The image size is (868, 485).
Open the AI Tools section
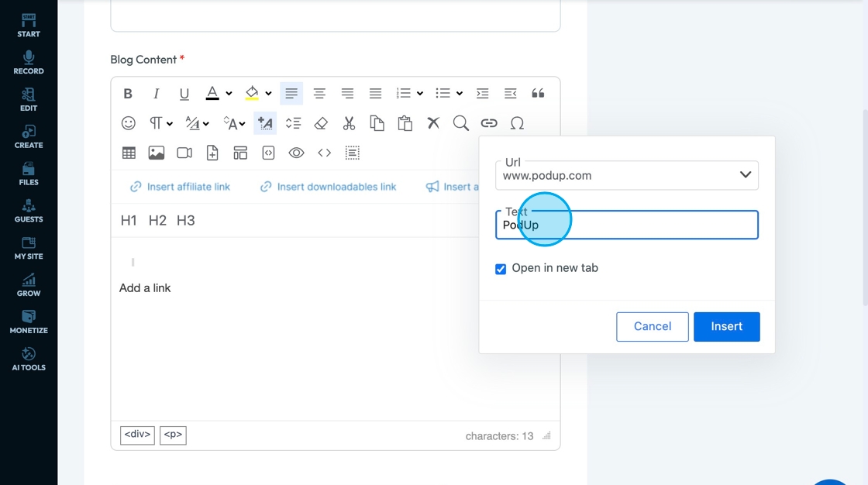point(29,359)
